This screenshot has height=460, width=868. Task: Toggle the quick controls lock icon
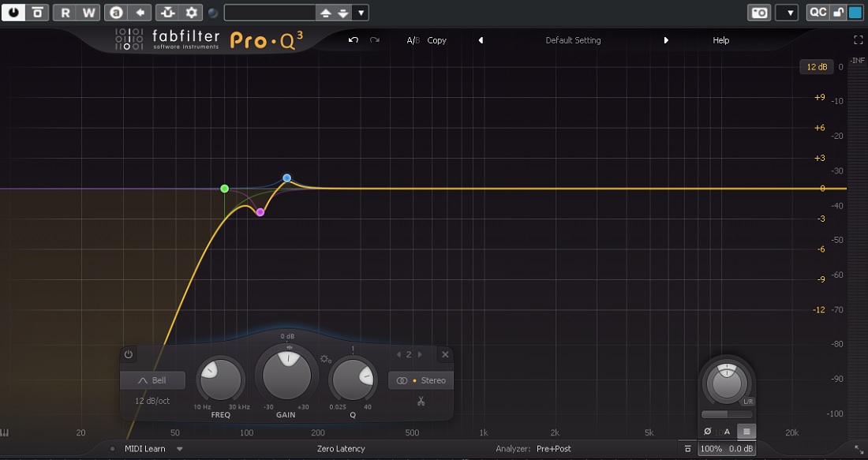coord(839,12)
